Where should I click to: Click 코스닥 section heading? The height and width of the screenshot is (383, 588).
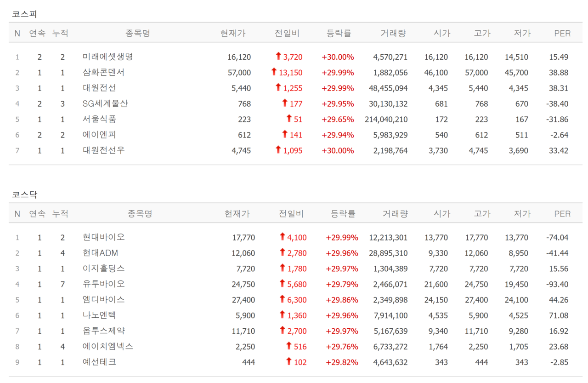click(24, 195)
